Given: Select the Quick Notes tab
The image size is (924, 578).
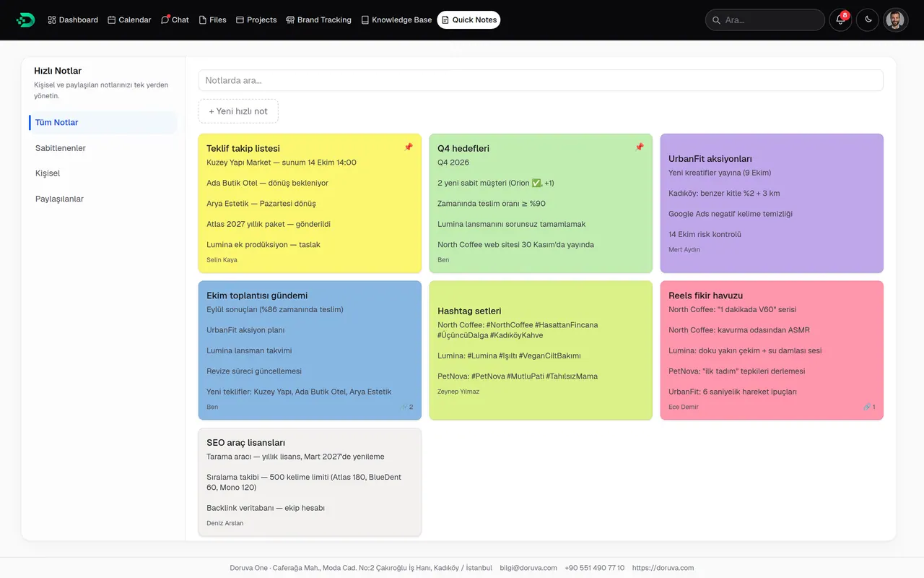Looking at the screenshot, I should 468,20.
